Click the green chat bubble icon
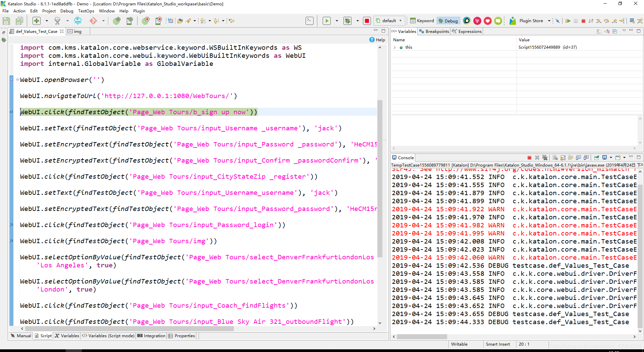Viewport: 644px width, 352px height. click(498, 21)
